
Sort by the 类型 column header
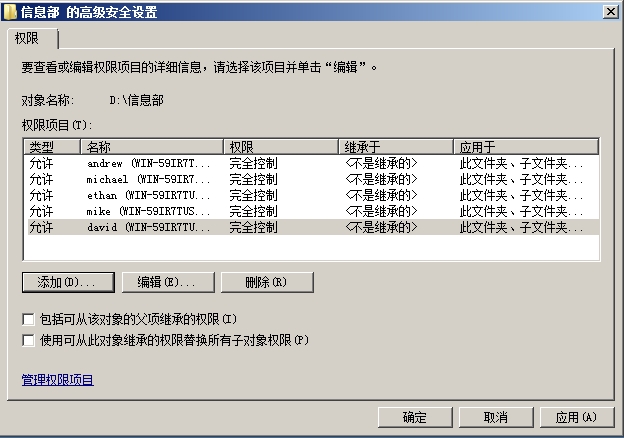(x=52, y=147)
